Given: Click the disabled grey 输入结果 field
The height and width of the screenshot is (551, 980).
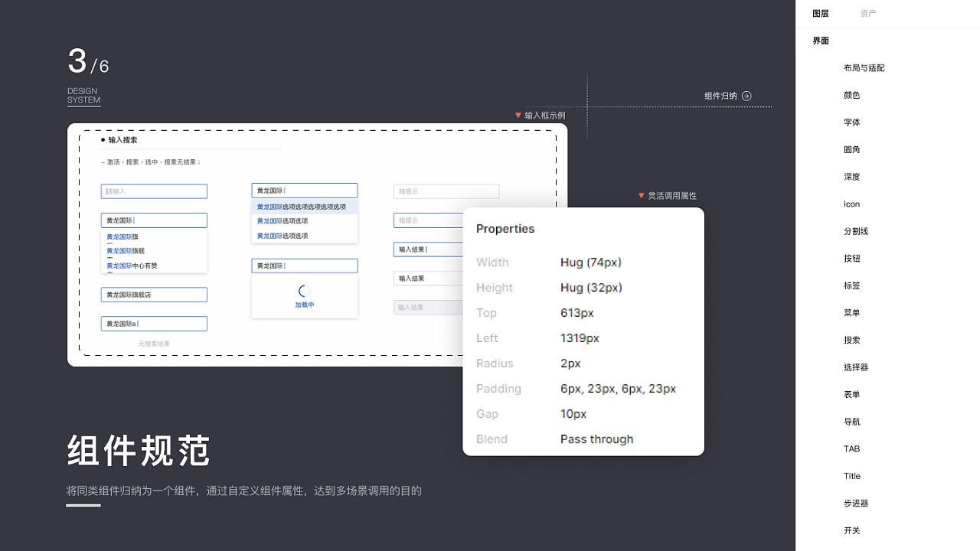Looking at the screenshot, I should tap(429, 307).
